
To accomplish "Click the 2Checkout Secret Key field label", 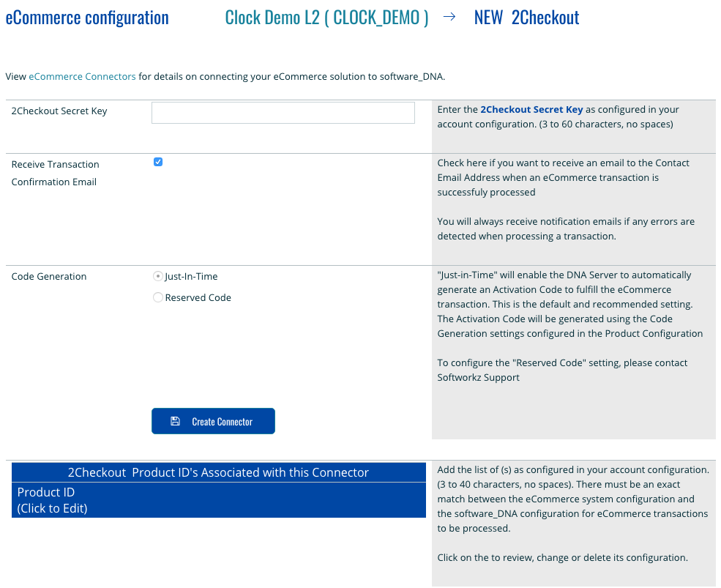I will (x=59, y=111).
